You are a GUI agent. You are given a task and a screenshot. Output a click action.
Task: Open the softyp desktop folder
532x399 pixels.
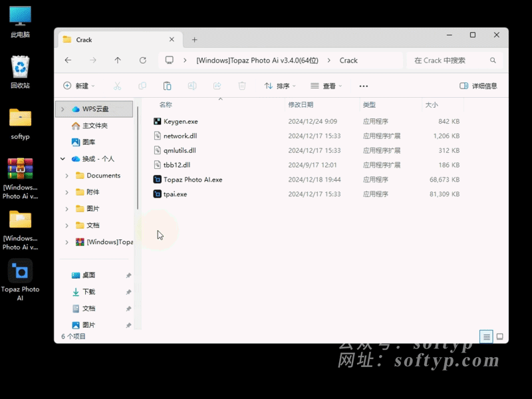(x=20, y=124)
